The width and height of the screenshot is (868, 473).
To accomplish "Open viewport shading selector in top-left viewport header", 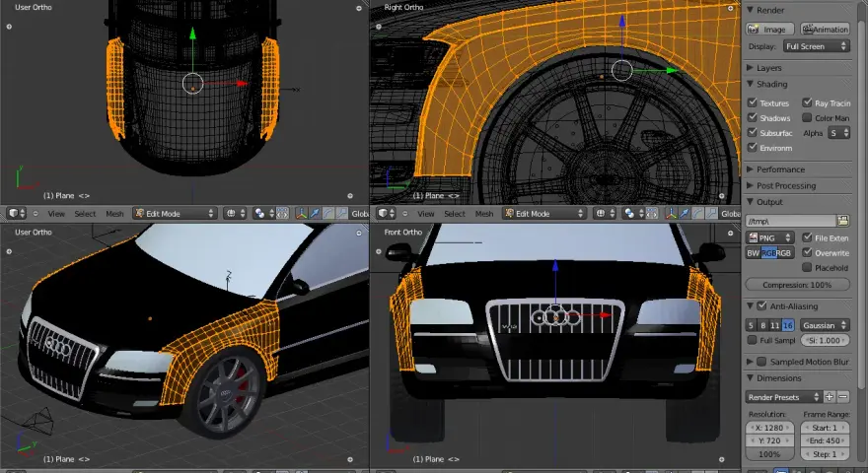I will 234,213.
